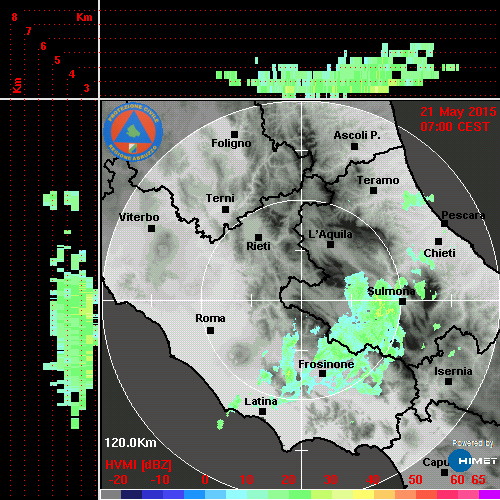Pick the 40 dBZ yellow legend color
500x500 pixels.
[x=363, y=495]
